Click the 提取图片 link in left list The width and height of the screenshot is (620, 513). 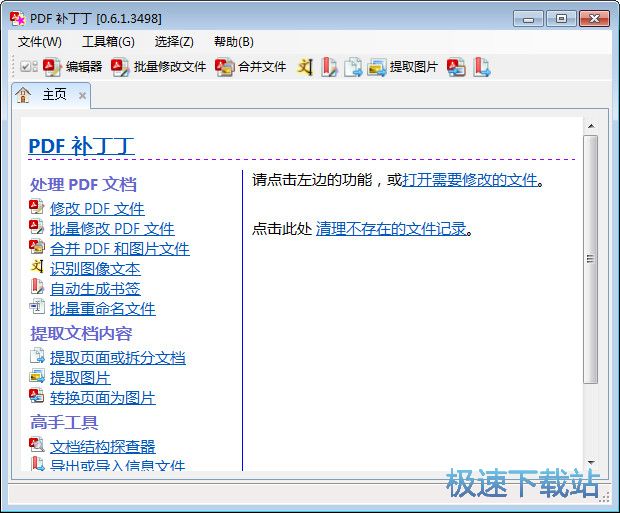click(x=80, y=378)
